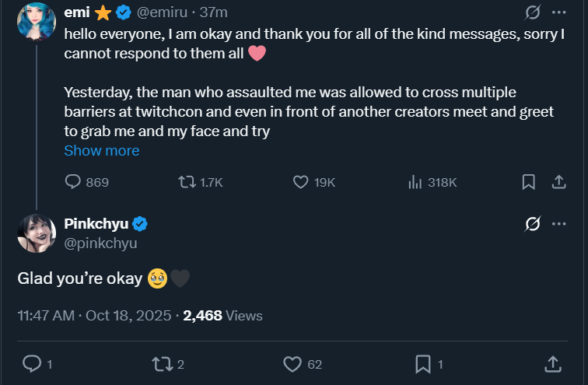Reply to Pinkchyu's tweet

click(x=32, y=363)
